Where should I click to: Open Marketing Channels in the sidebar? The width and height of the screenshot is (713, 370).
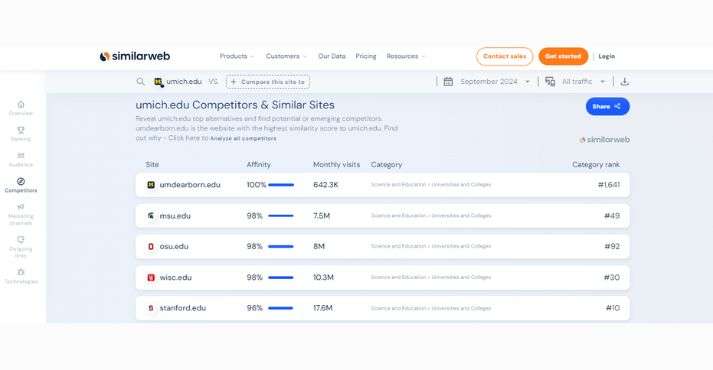21,215
